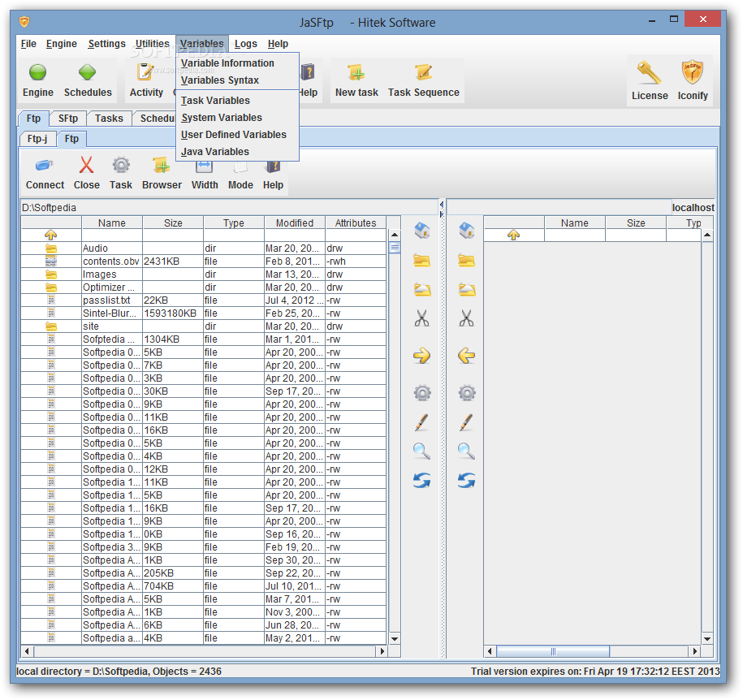Image resolution: width=743 pixels, height=700 pixels.
Task: Click local panel rename pencil icon
Action: point(421,422)
